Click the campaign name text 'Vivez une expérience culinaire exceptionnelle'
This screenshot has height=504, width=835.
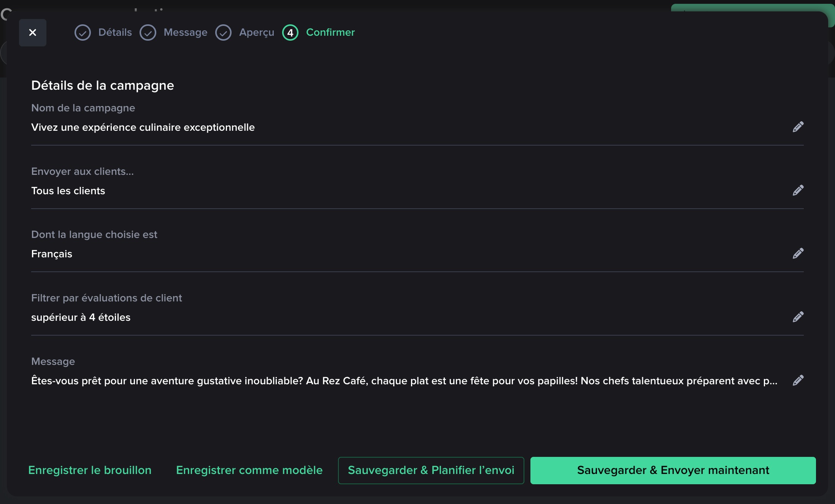[143, 127]
